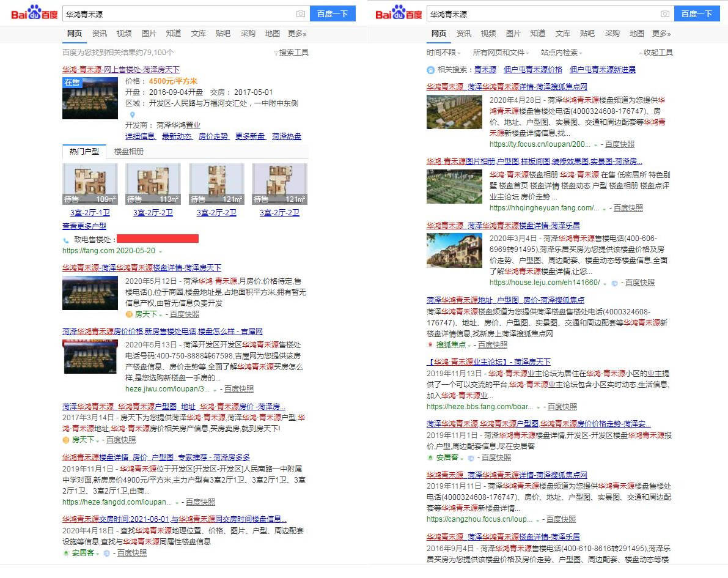Switch to 图片 tab on the right page
Screen dimensions: 728x578
coord(513,34)
